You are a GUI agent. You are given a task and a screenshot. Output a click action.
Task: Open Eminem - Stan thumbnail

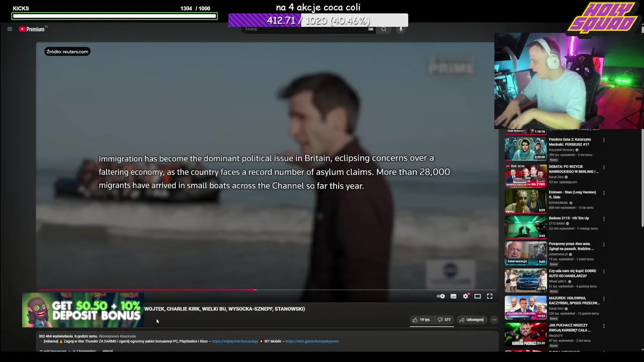(x=526, y=202)
